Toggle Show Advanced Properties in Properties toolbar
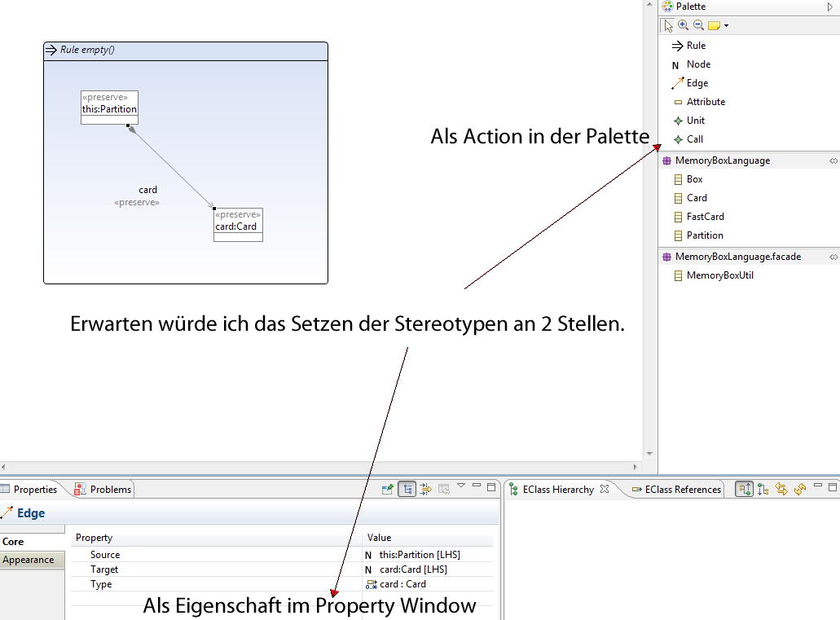The width and height of the screenshot is (840, 620). (x=424, y=489)
